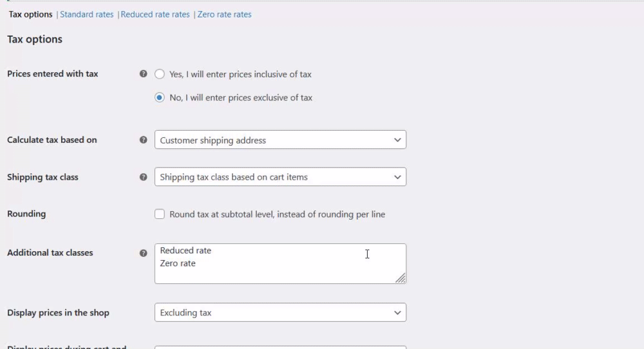
Task: Expand the Shipping tax class dropdown
Action: tap(280, 177)
